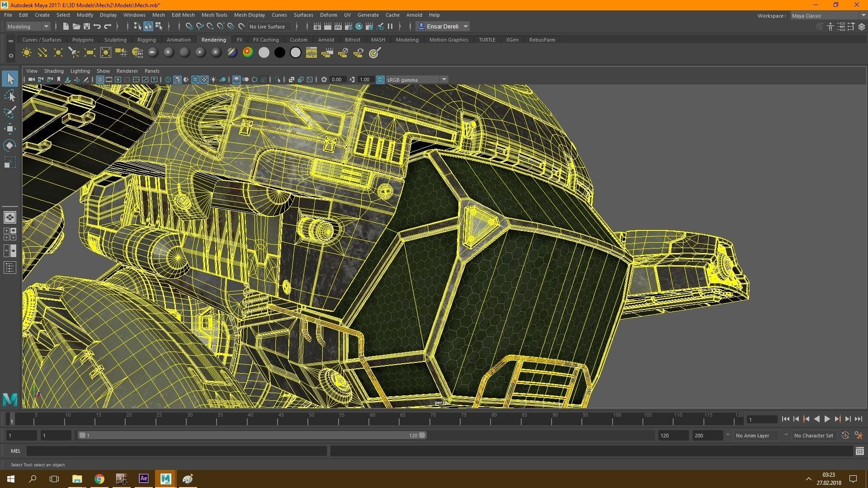Open the Modeling menu set dropdown
The image size is (868, 488).
(28, 27)
